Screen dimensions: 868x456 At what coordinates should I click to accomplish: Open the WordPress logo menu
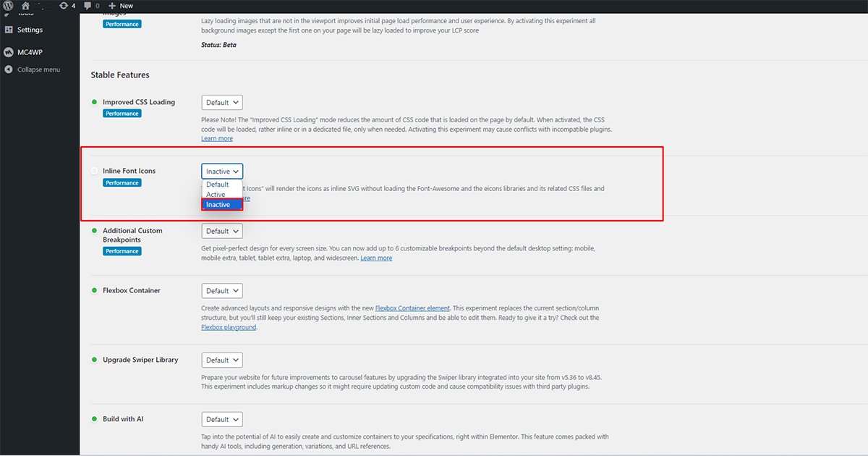pos(8,6)
